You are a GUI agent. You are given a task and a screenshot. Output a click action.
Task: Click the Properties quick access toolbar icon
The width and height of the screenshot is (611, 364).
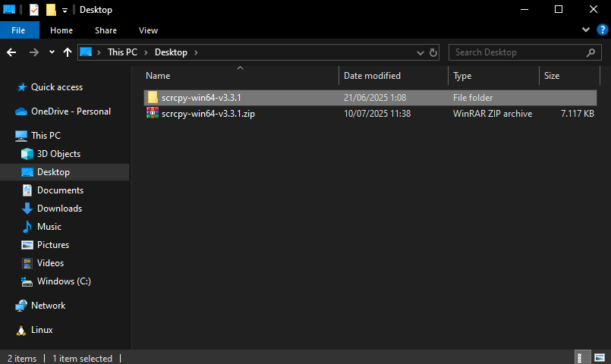coord(34,9)
